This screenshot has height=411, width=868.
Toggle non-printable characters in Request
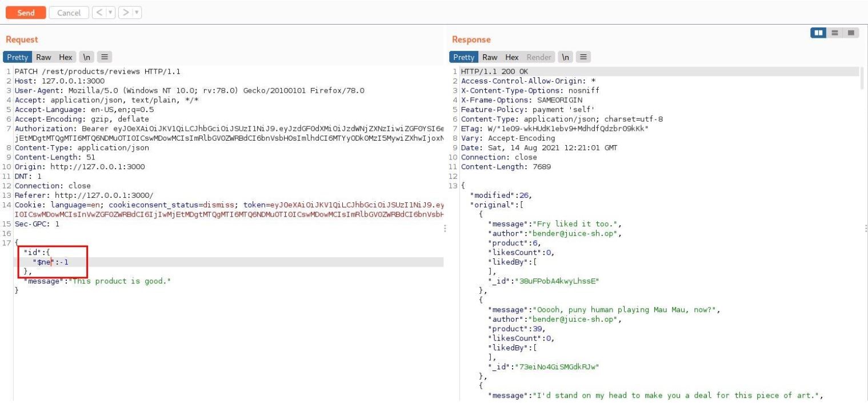coord(86,57)
